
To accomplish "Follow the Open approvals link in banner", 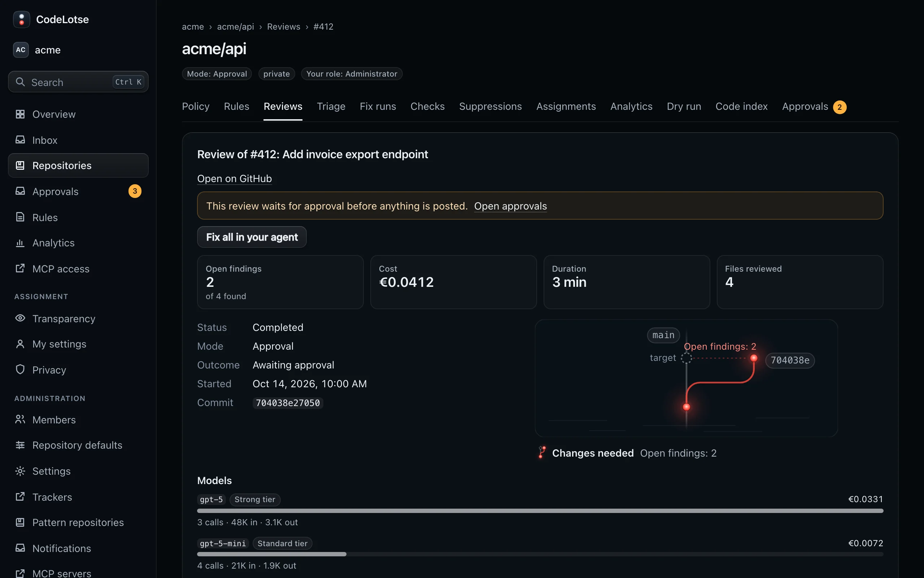I will point(510,206).
